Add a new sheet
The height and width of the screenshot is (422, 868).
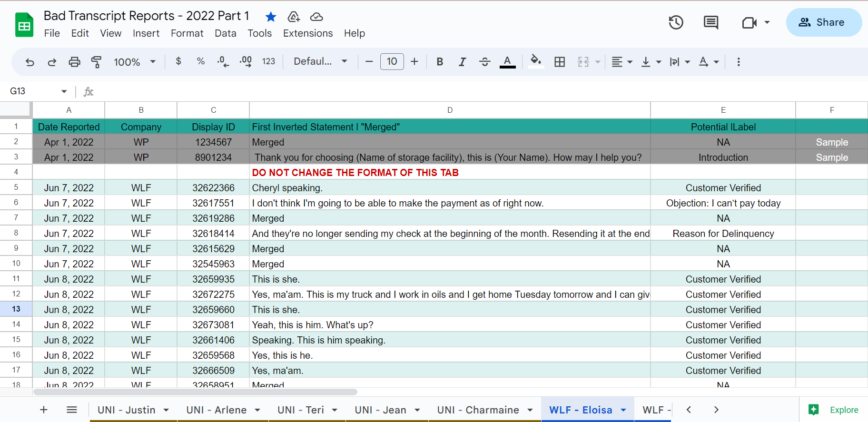click(44, 410)
